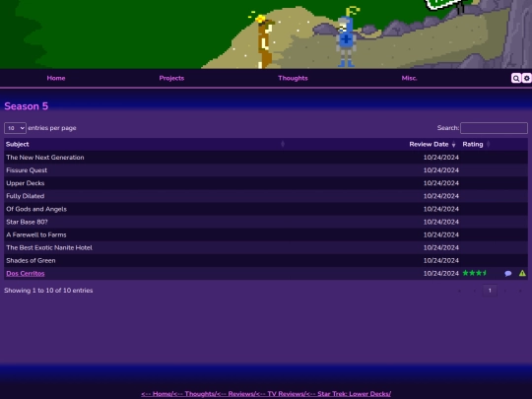The height and width of the screenshot is (399, 532).
Task: Click the next page pagination arrow
Action: pyautogui.click(x=504, y=291)
